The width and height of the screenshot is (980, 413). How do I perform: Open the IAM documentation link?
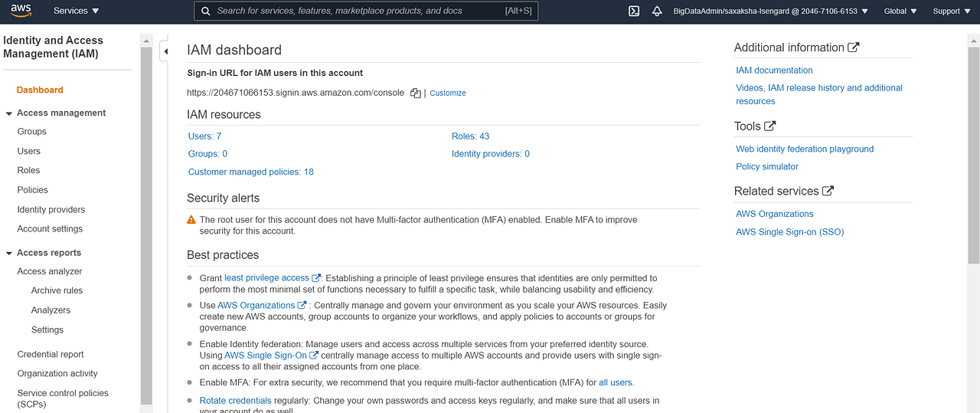coord(774,70)
